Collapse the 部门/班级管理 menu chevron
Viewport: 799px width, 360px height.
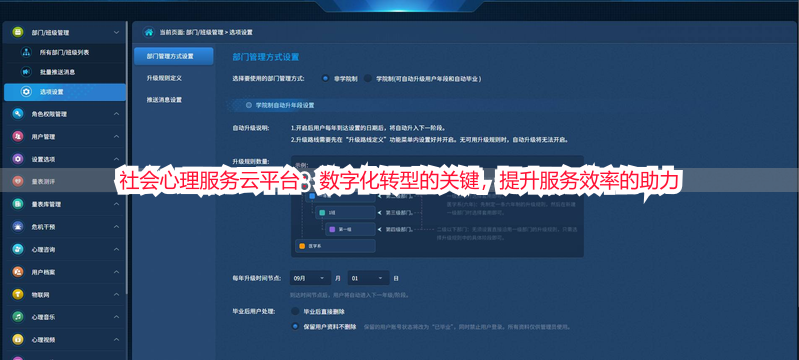point(116,32)
